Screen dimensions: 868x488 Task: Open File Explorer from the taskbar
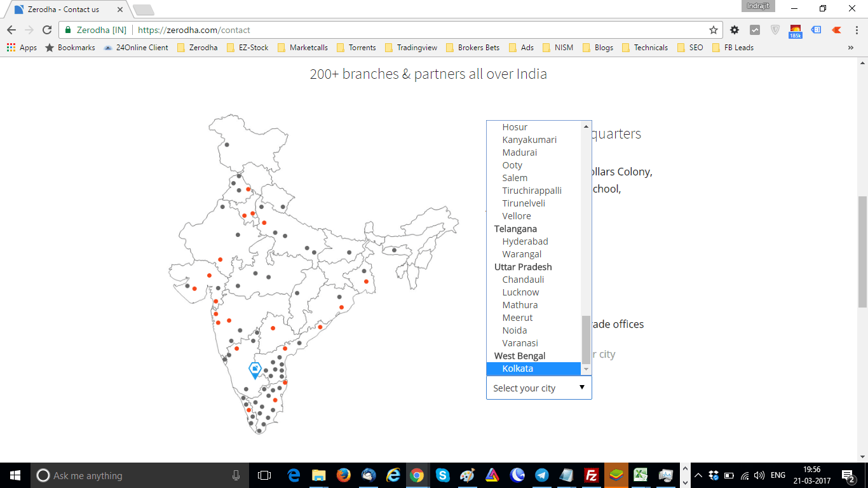[318, 475]
